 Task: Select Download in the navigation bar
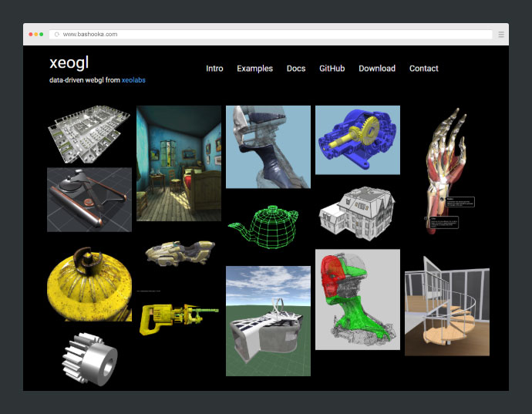377,69
